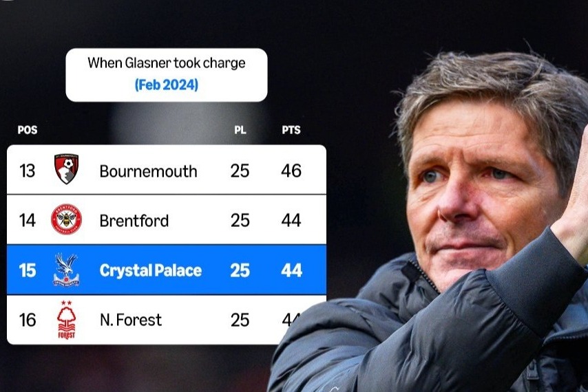Screen dimensions: 588x392
Task: Click the Crystal Palace team name
Action: point(150,270)
